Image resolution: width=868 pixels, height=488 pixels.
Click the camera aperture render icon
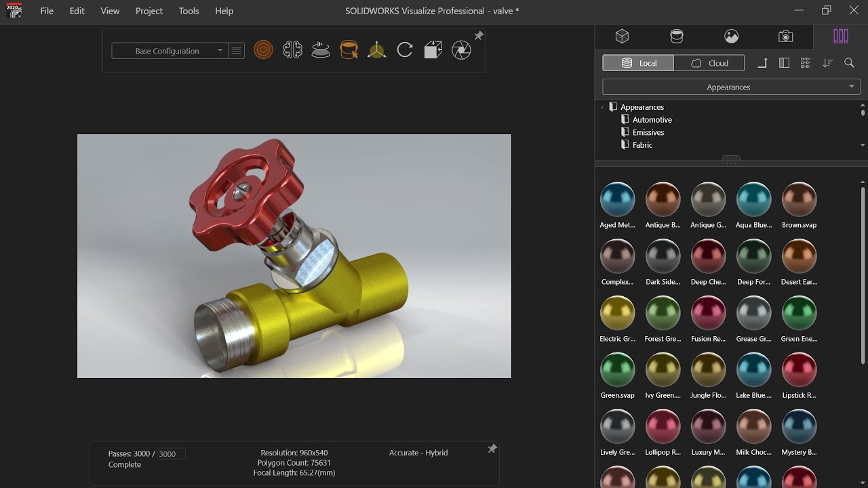click(461, 49)
